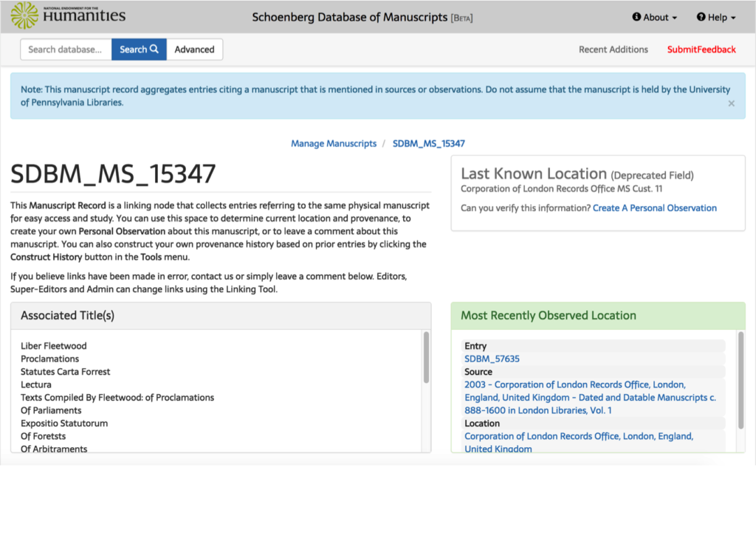Screen dimensions: 756x538
Task: Dismiss the blue note banner
Action: pos(731,103)
